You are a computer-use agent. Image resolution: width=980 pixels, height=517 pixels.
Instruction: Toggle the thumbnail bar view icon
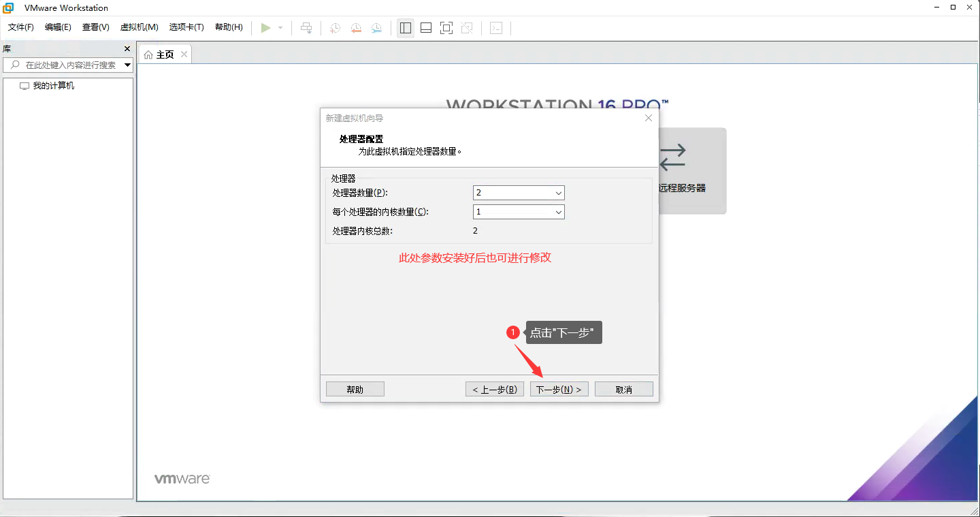click(x=426, y=28)
